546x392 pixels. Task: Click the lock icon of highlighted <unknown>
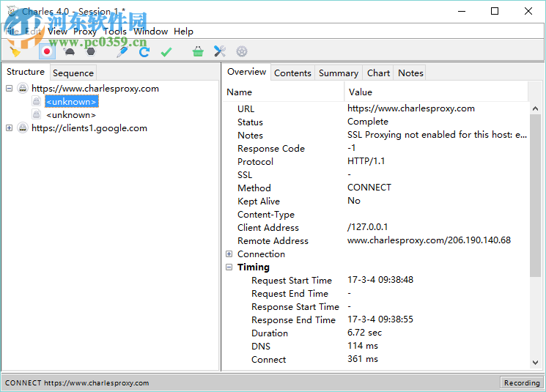pos(37,101)
